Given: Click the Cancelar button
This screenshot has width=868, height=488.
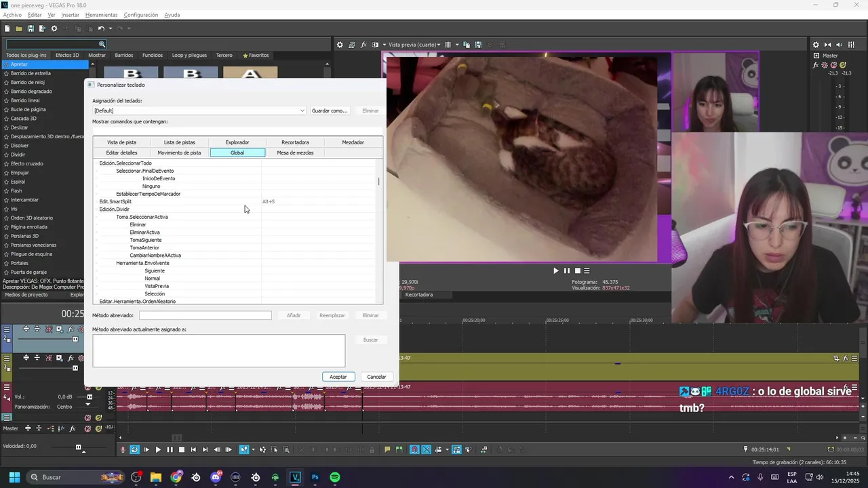Looking at the screenshot, I should (376, 377).
